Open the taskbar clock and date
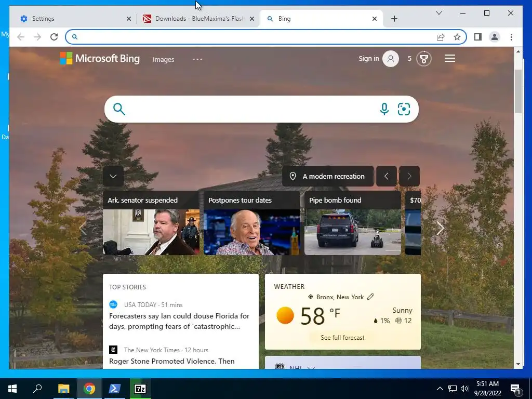 (x=487, y=389)
